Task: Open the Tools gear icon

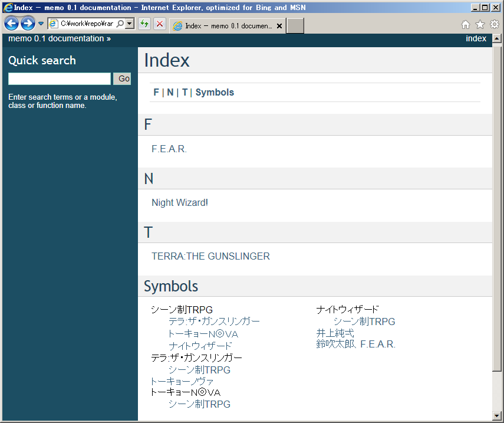Action: (494, 24)
